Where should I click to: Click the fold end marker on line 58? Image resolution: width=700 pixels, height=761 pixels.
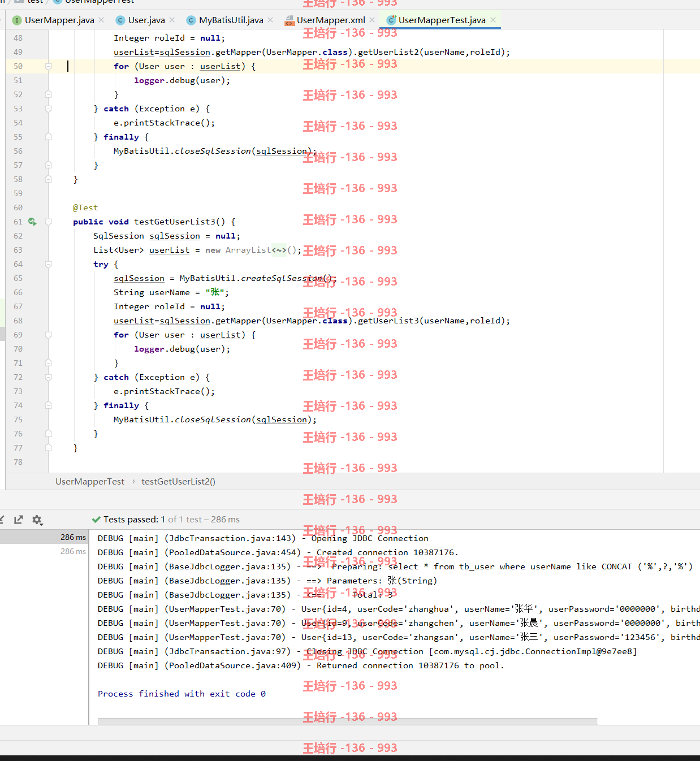click(x=48, y=179)
